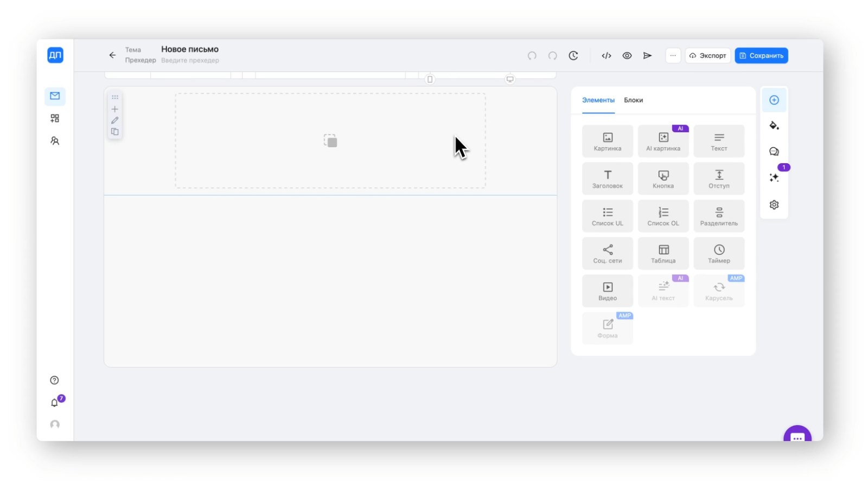The width and height of the screenshot is (868, 483).
Task: Preview the email with the eye icon
Action: tap(627, 55)
